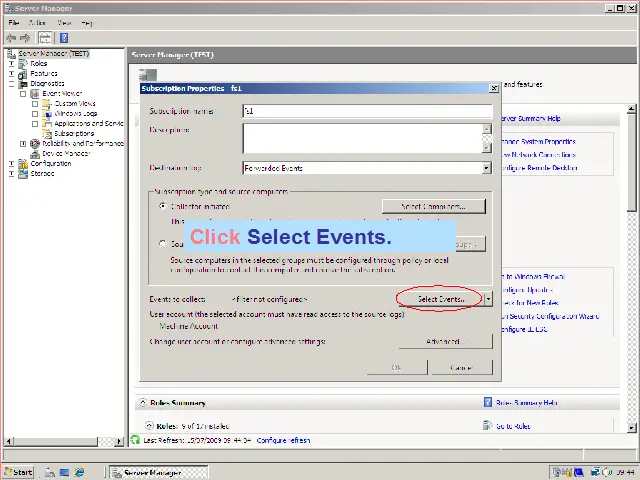The image size is (640, 480).
Task: Expand Reliability and Performance node
Action: click(x=23, y=144)
